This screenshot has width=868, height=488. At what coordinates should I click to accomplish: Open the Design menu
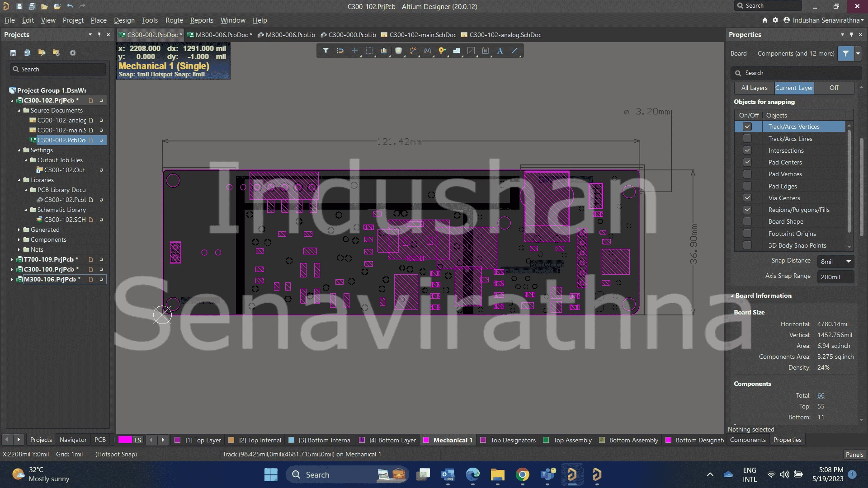click(124, 20)
